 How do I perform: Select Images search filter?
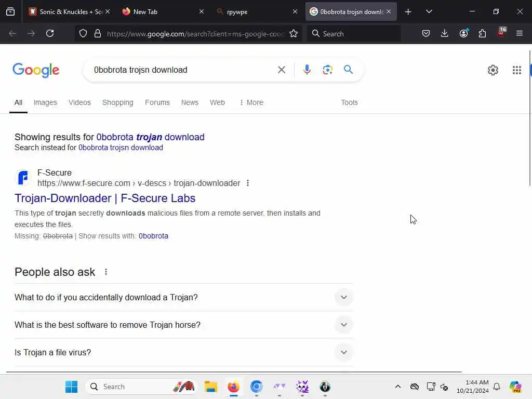pyautogui.click(x=45, y=102)
